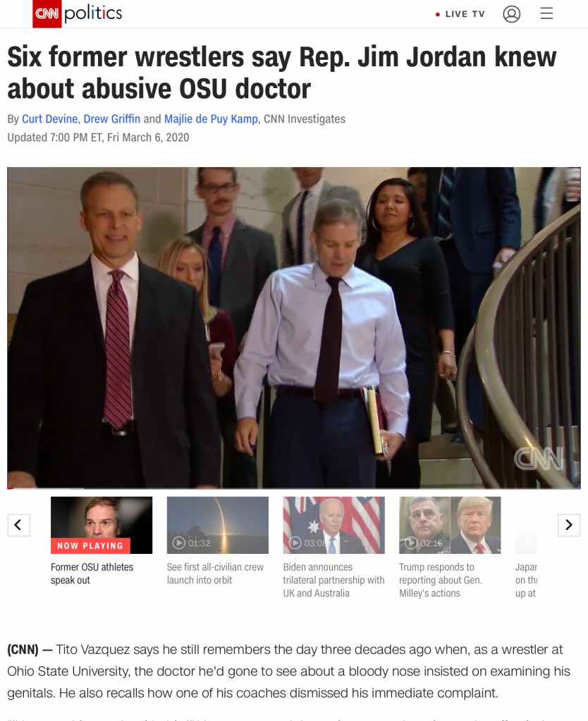Click the CNN logo icon

pyautogui.click(x=47, y=14)
